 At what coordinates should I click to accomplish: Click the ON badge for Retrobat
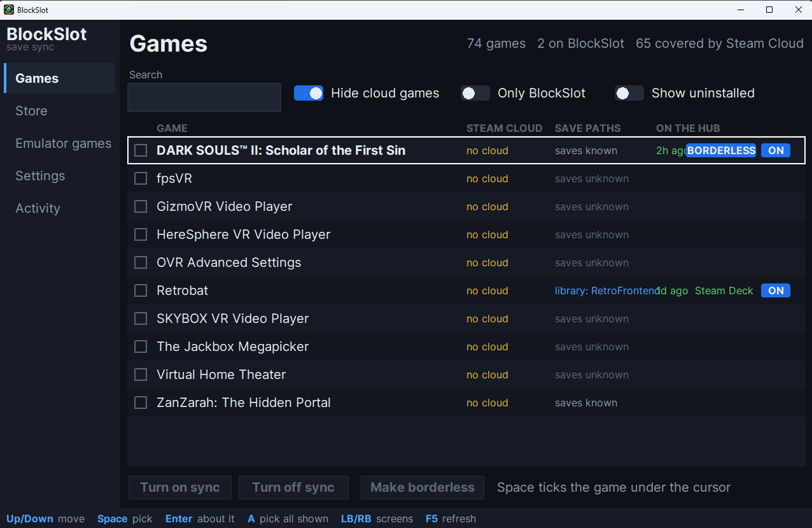776,290
